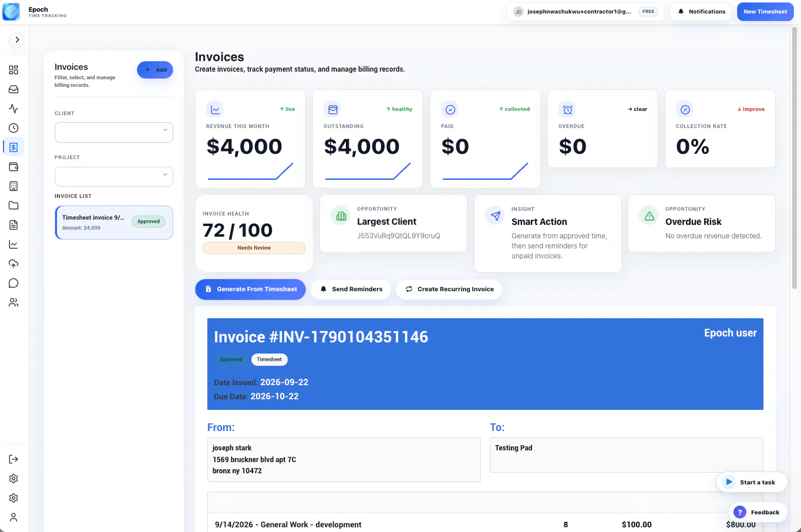Image resolution: width=801 pixels, height=532 pixels.
Task: Click the 'J553VuRq9QtQL9Y9cruQ' client ID
Action: 399,236
